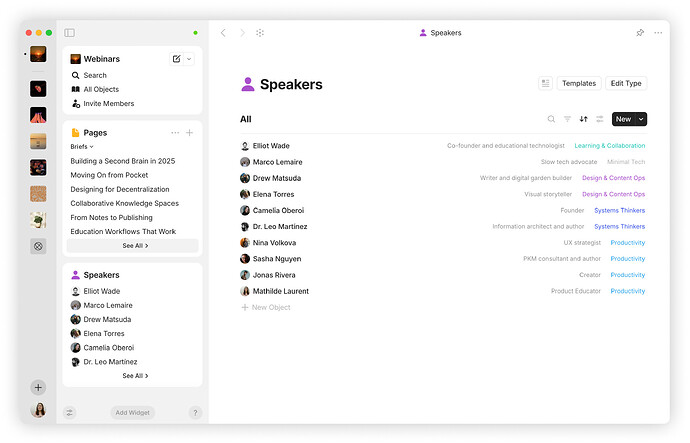Click New Object at list bottom
Screen dimensions: 690x443
266,307
